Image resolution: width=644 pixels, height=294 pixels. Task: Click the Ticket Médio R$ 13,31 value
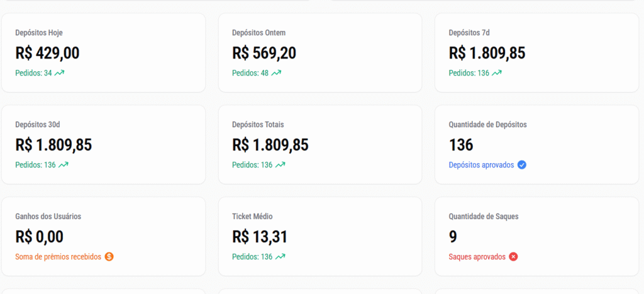pos(260,237)
